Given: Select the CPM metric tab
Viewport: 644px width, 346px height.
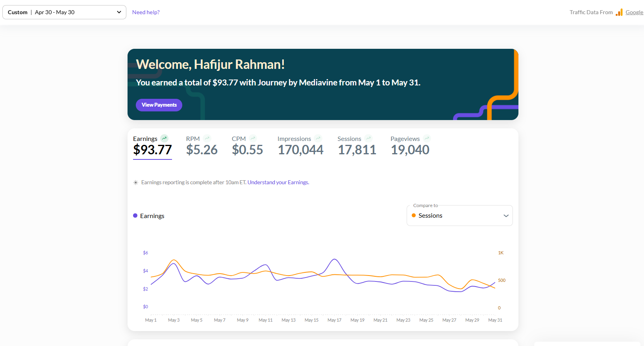Looking at the screenshot, I should (247, 146).
